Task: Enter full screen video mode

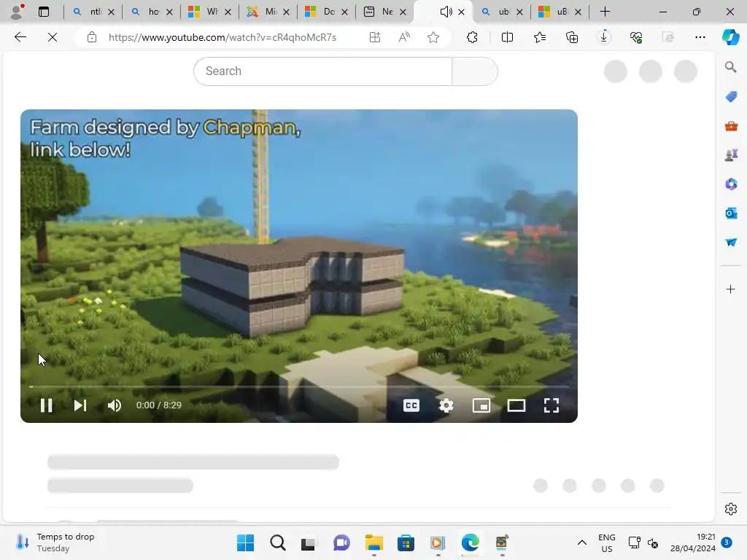Action: (551, 405)
